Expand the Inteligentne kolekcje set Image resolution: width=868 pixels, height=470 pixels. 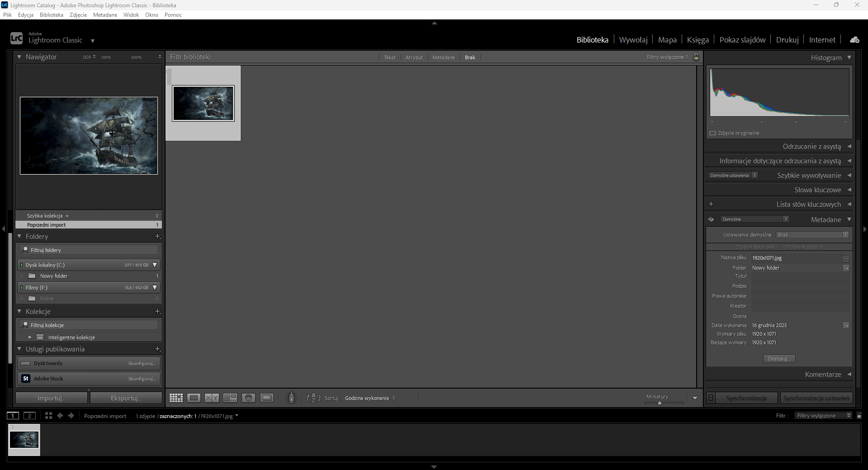(30, 337)
